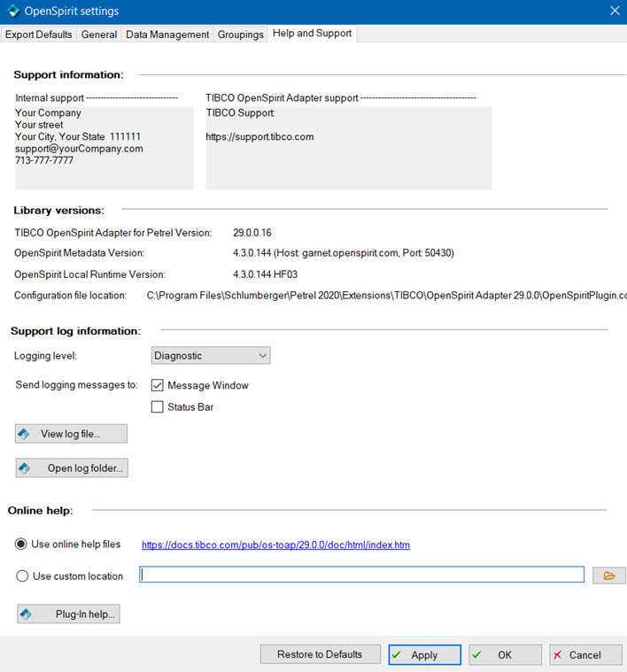Choose the Use custom location radio option
The image size is (627, 672).
pyautogui.click(x=22, y=576)
